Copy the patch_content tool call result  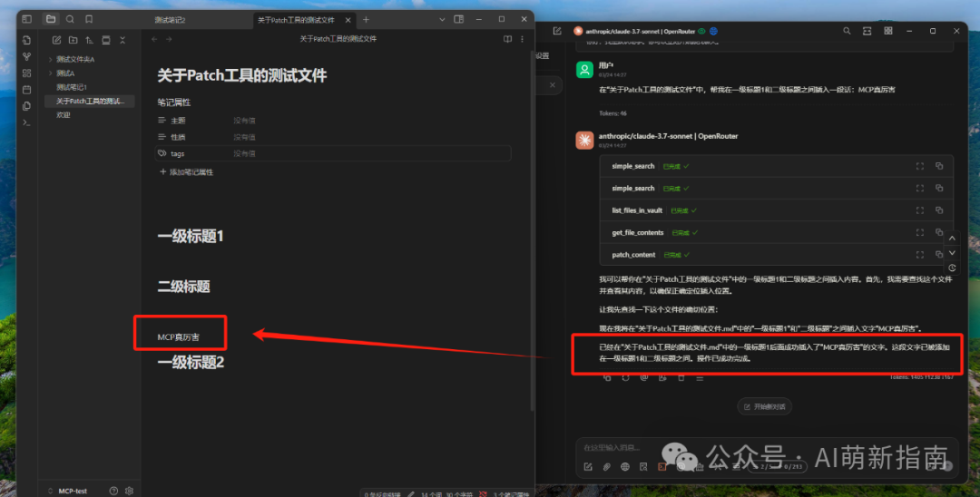click(x=939, y=255)
